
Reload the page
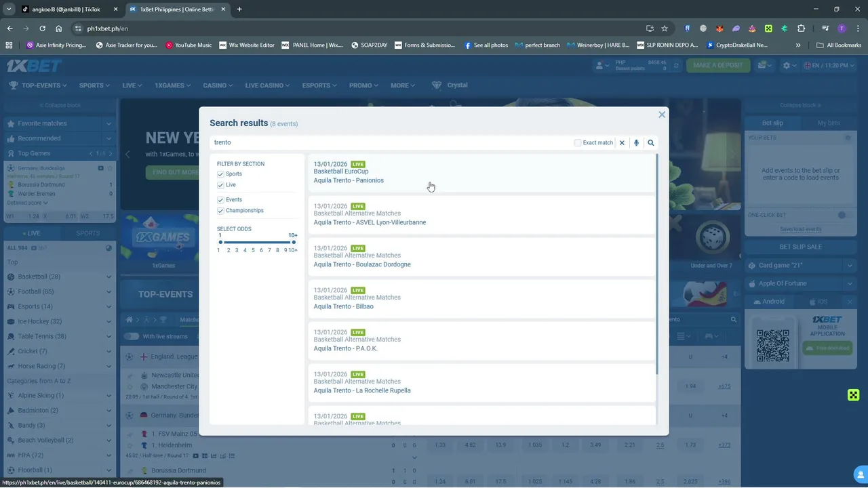coord(42,28)
